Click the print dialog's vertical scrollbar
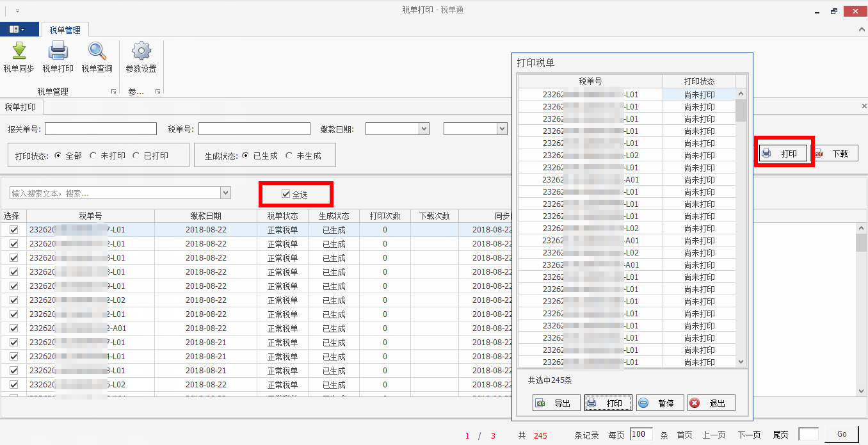 [741, 224]
